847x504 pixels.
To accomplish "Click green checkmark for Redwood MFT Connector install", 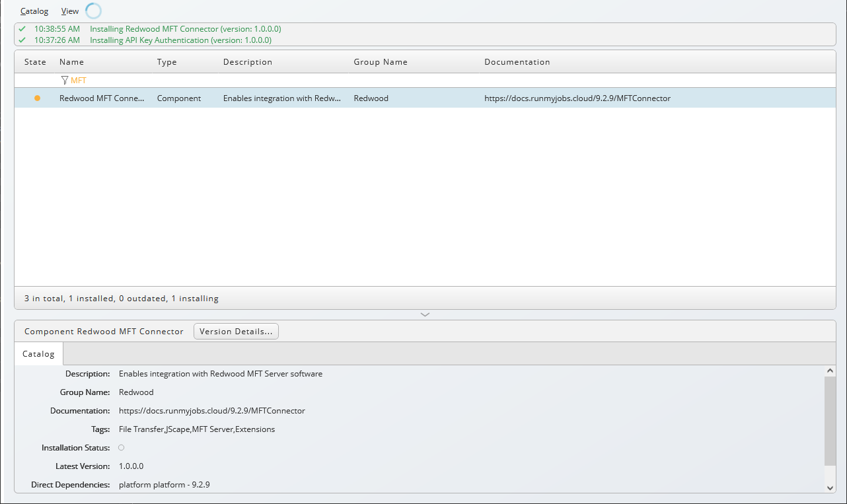I will point(22,29).
